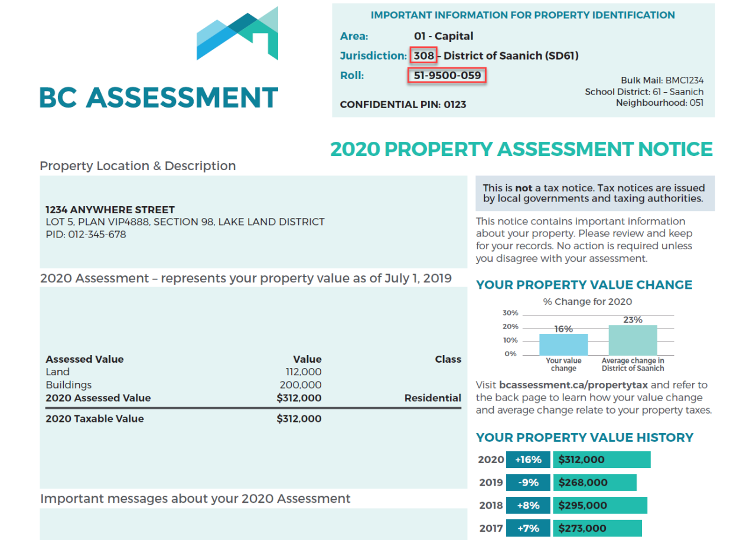Expand the Your Property Value History section
This screenshot has width=756, height=540.
(585, 437)
